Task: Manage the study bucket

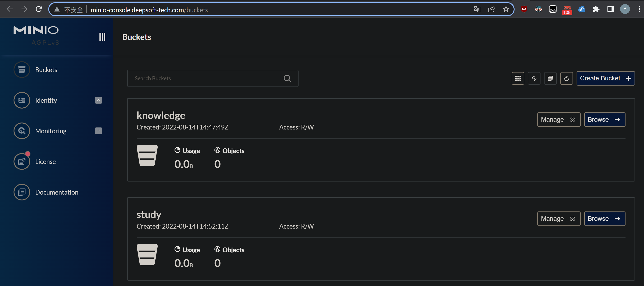Action: 559,219
